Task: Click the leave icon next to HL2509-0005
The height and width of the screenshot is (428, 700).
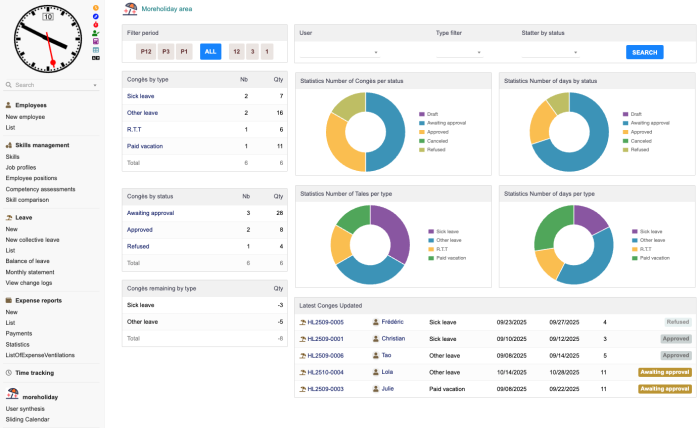Action: [x=303, y=322]
